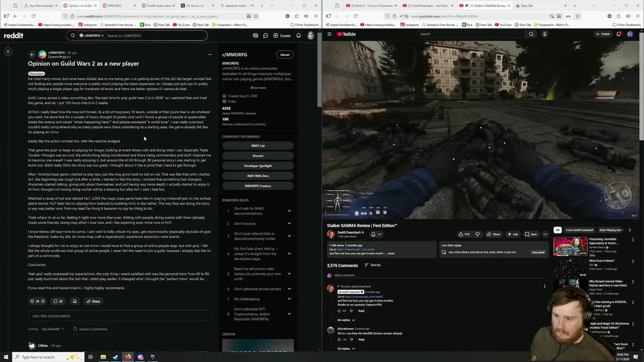
Task: Upvote the Guild Wars 2 post
Action: [x=32, y=301]
